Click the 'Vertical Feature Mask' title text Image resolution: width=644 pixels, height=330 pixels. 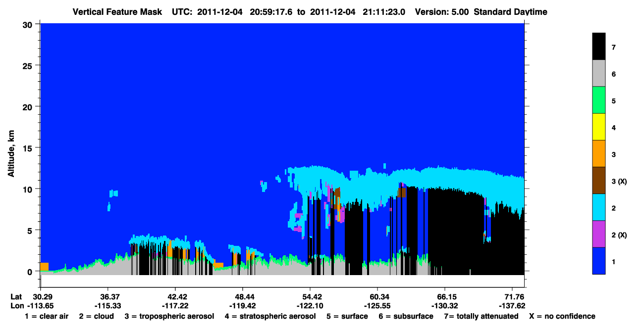(117, 12)
